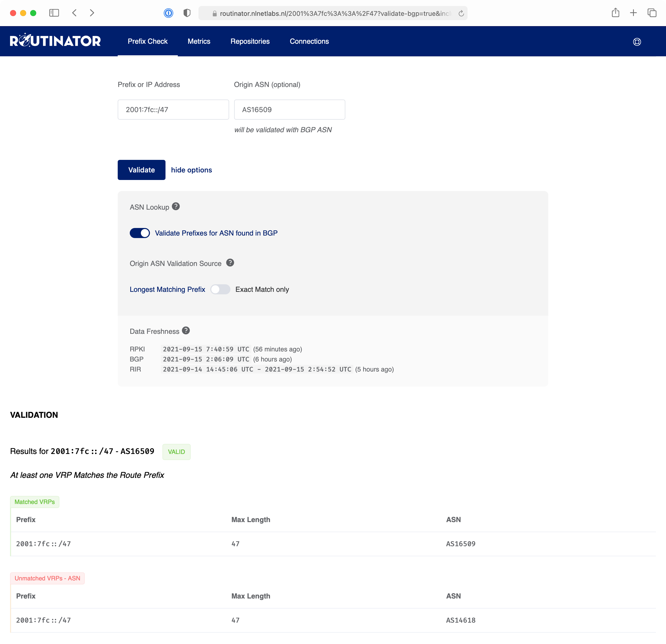The height and width of the screenshot is (644, 666).
Task: Click 'At least one VRP Matches the Route Prefix'
Action: (x=87, y=475)
